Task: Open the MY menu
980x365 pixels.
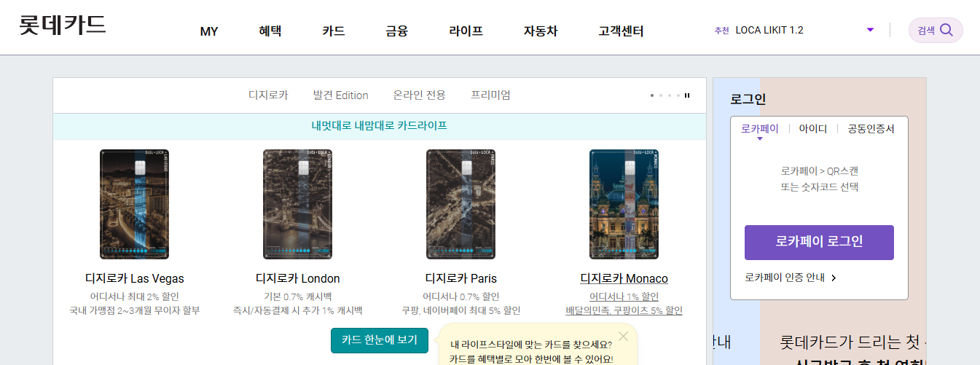Action: [x=209, y=31]
